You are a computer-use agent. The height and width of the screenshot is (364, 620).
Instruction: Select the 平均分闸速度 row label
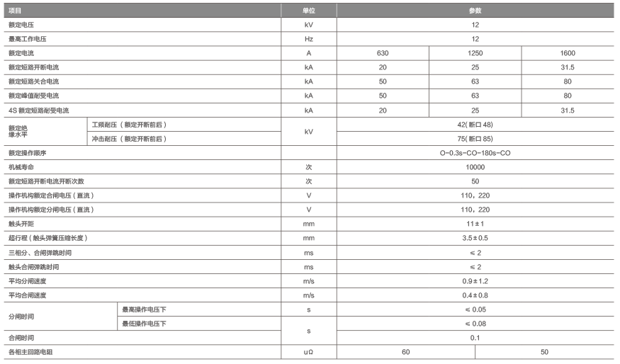(28, 282)
